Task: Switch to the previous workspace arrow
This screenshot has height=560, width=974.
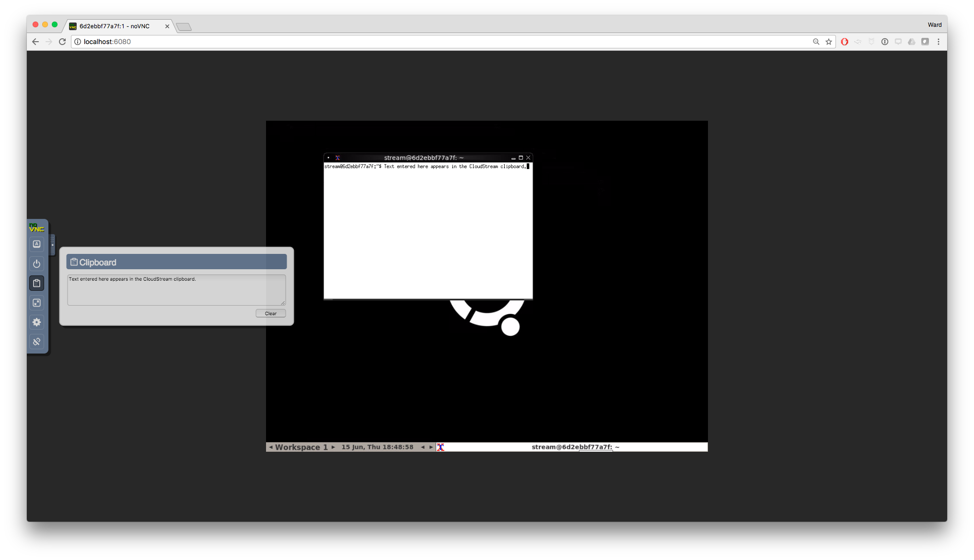Action: click(271, 447)
